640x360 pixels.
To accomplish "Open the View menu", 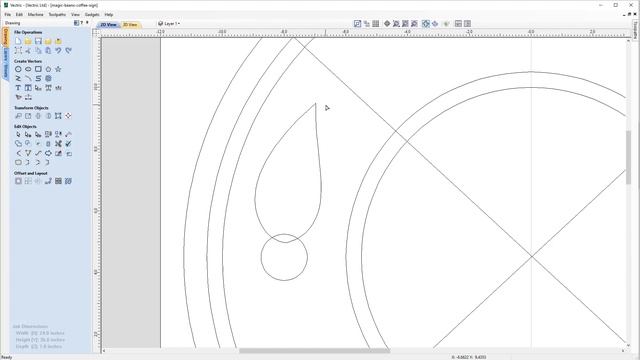I will pos(75,14).
